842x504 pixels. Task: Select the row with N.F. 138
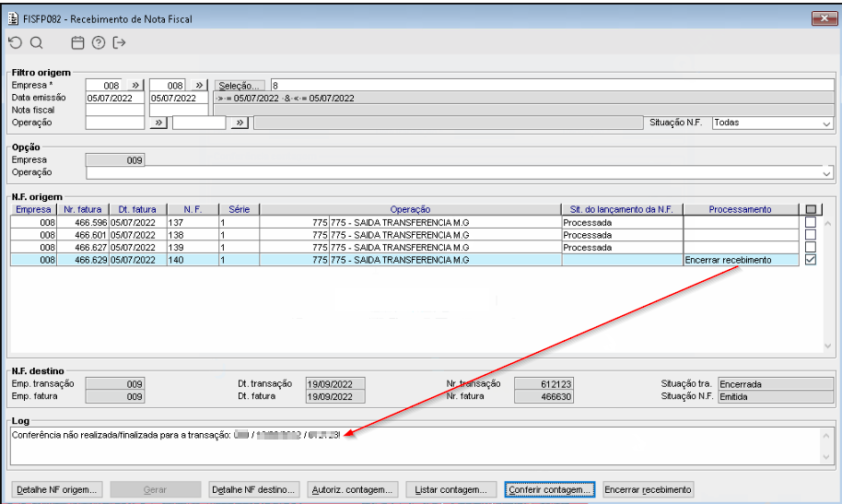pos(403,235)
